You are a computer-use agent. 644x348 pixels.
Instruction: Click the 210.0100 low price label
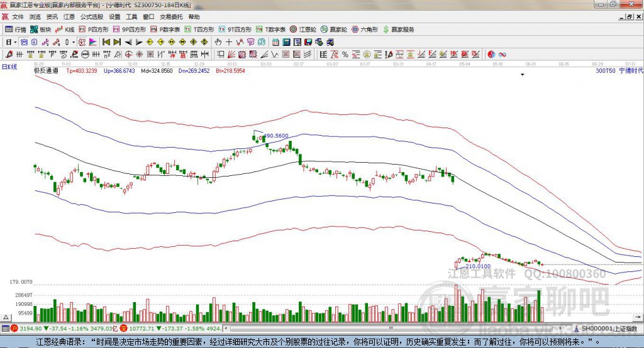478,266
